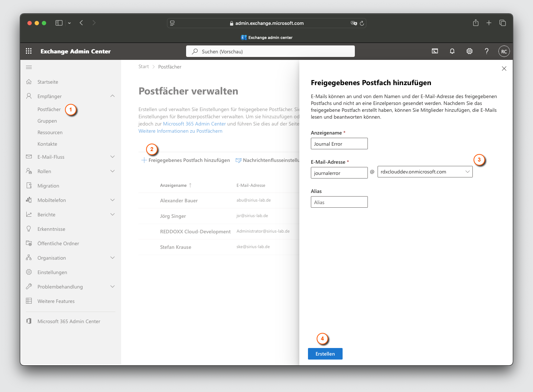Select the REDDOXX Cloud-Development mailbox row
The image size is (533, 392).
pos(219,232)
